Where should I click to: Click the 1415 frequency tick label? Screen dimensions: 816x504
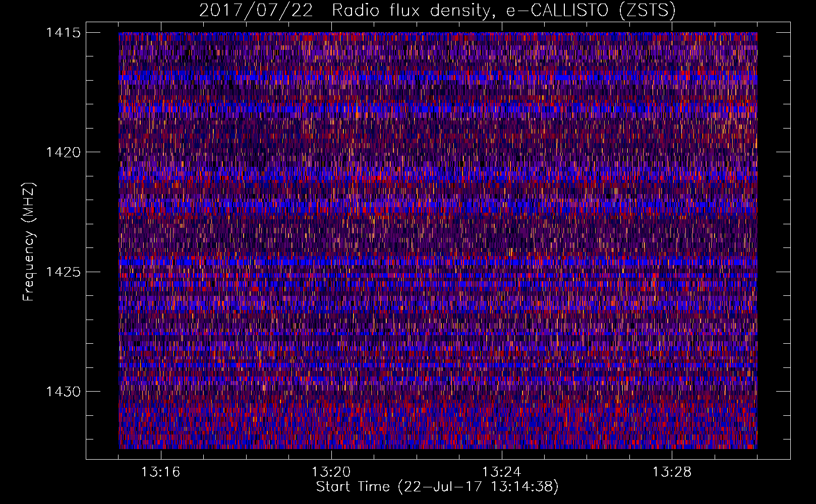tap(63, 33)
